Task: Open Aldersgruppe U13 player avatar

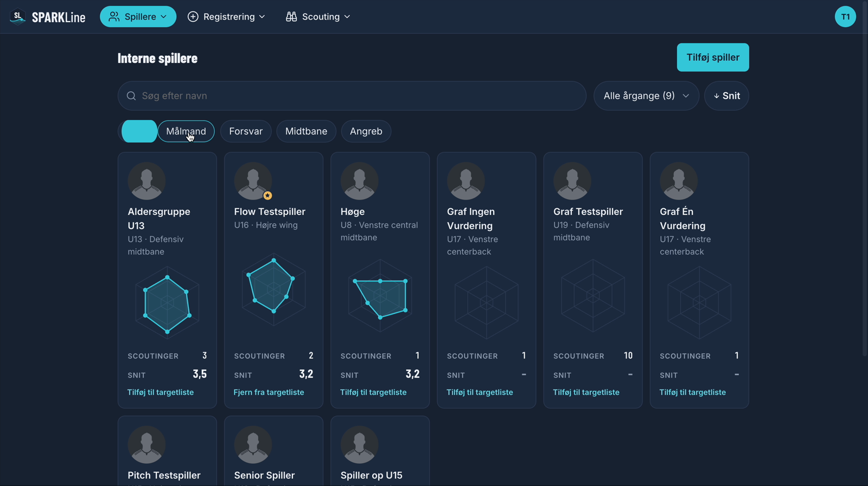Action: [146, 181]
